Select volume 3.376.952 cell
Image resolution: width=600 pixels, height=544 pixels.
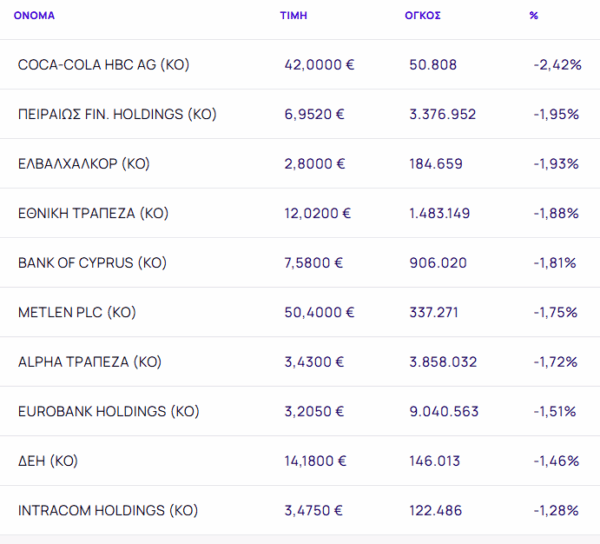click(443, 114)
